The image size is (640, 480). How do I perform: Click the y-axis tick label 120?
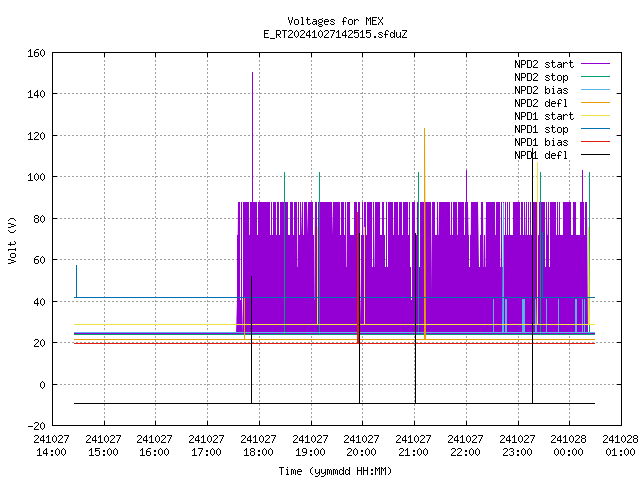click(x=36, y=136)
